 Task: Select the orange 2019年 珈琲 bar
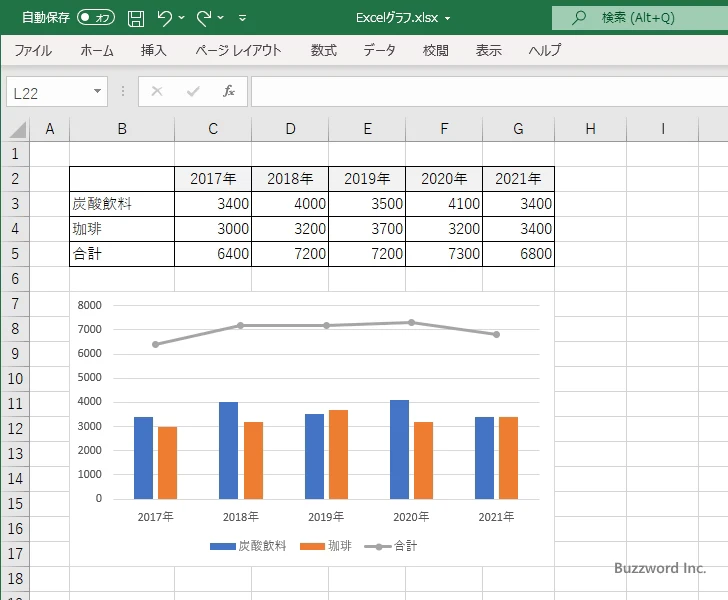pyautogui.click(x=338, y=455)
